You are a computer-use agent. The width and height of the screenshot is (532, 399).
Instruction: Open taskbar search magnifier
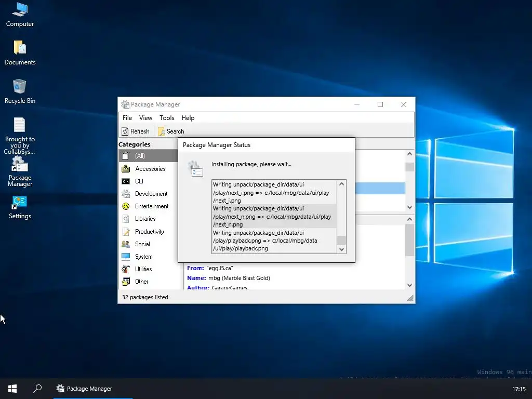37,389
